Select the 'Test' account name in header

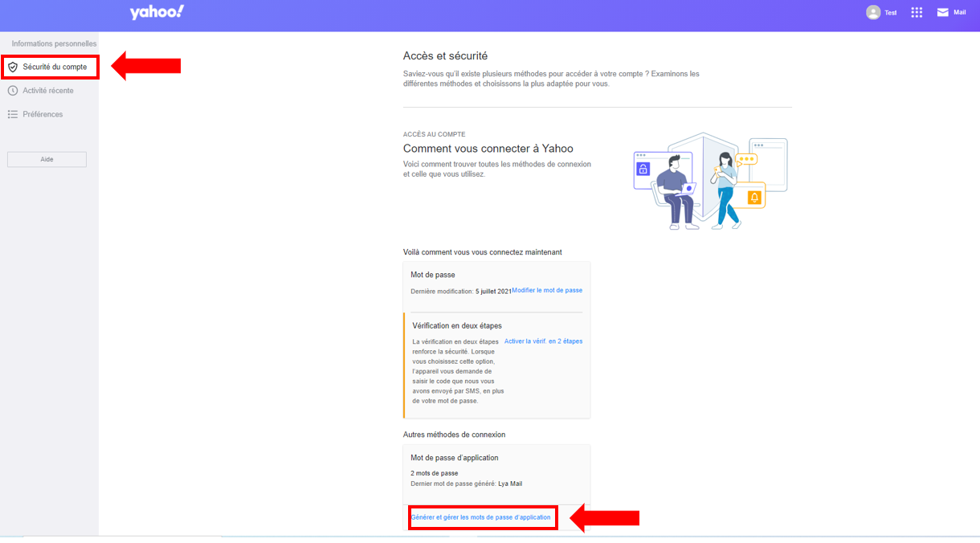pyautogui.click(x=891, y=13)
